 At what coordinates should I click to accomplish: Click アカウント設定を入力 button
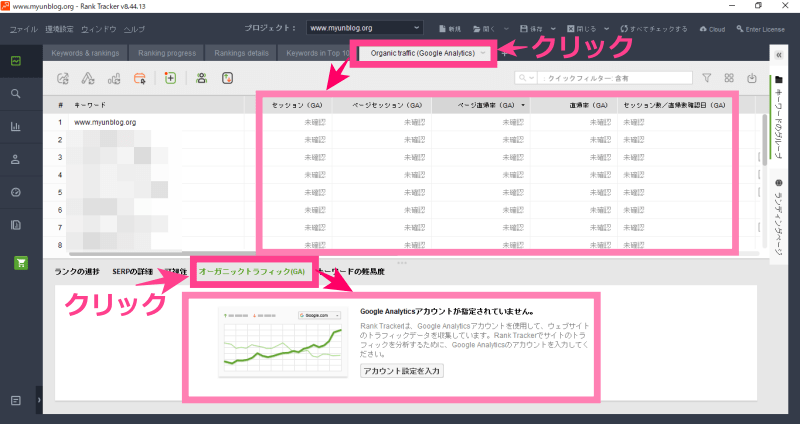[402, 370]
